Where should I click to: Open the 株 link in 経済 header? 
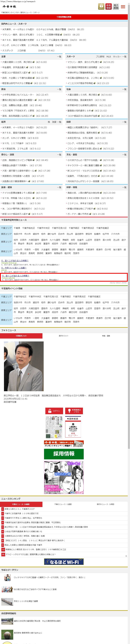[x=49, y=122]
